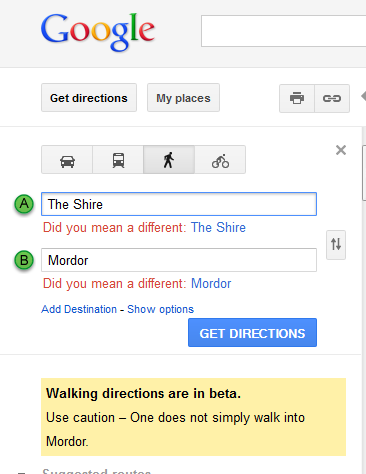Image resolution: width=366 pixels, height=474 pixels.
Task: Open Get directions tab
Action: point(89,98)
